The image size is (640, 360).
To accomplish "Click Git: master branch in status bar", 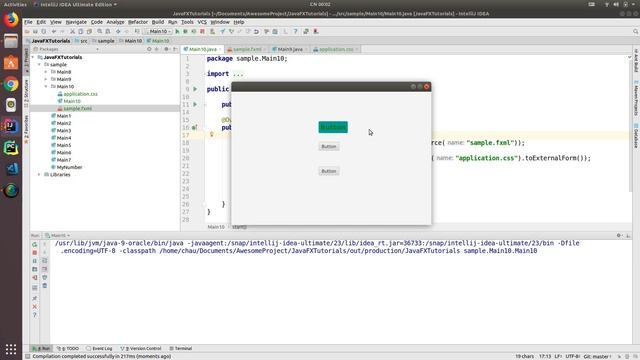I will pos(597,356).
